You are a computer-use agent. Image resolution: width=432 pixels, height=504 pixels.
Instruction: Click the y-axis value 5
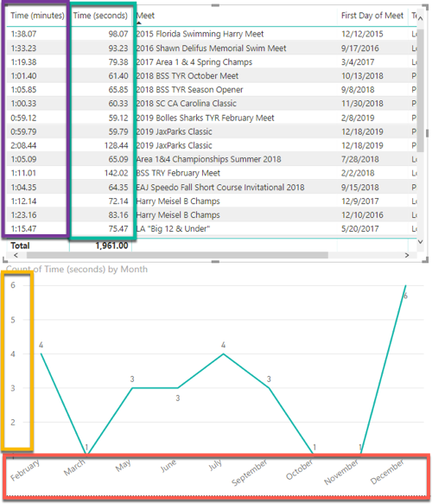click(13, 320)
